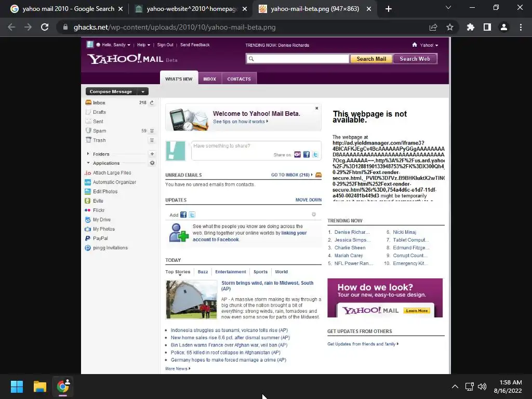Screen dimensions: 532x399
Task: Click the Search Mail button
Action: click(371, 59)
